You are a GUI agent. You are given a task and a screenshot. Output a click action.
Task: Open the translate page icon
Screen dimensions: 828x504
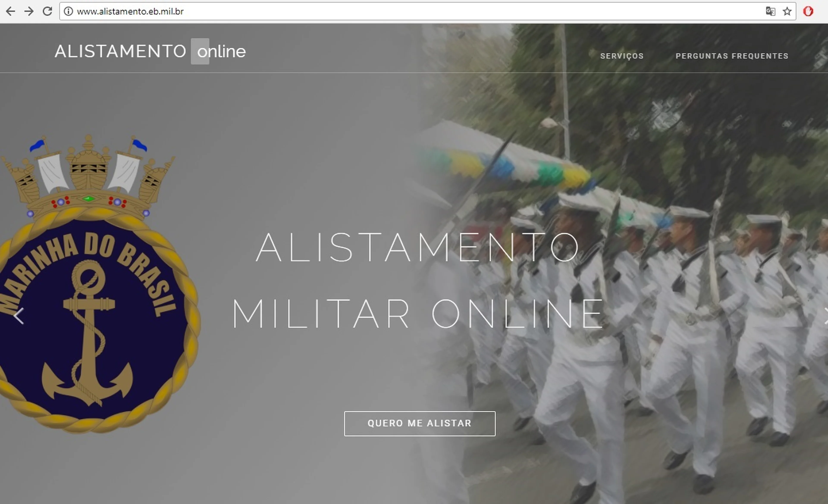[x=770, y=11]
